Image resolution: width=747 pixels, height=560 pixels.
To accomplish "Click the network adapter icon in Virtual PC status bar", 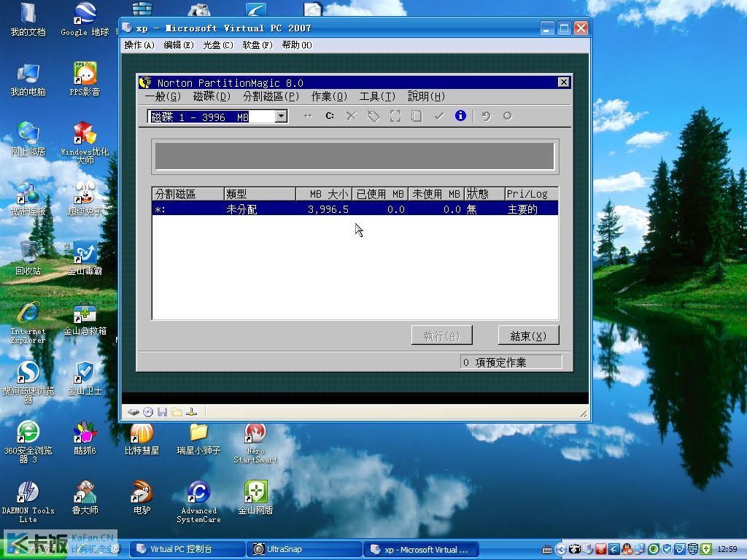I will (192, 412).
